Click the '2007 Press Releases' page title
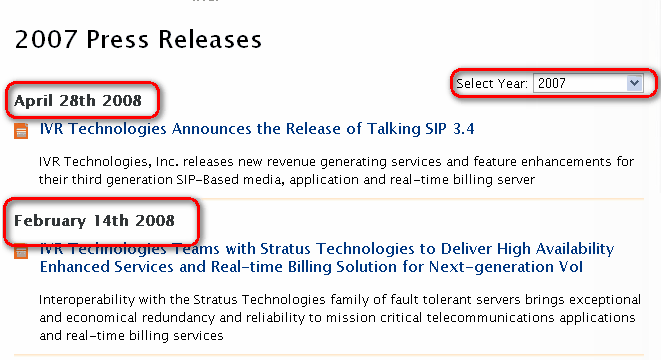Viewport: 661px width, 360px height. [x=138, y=40]
